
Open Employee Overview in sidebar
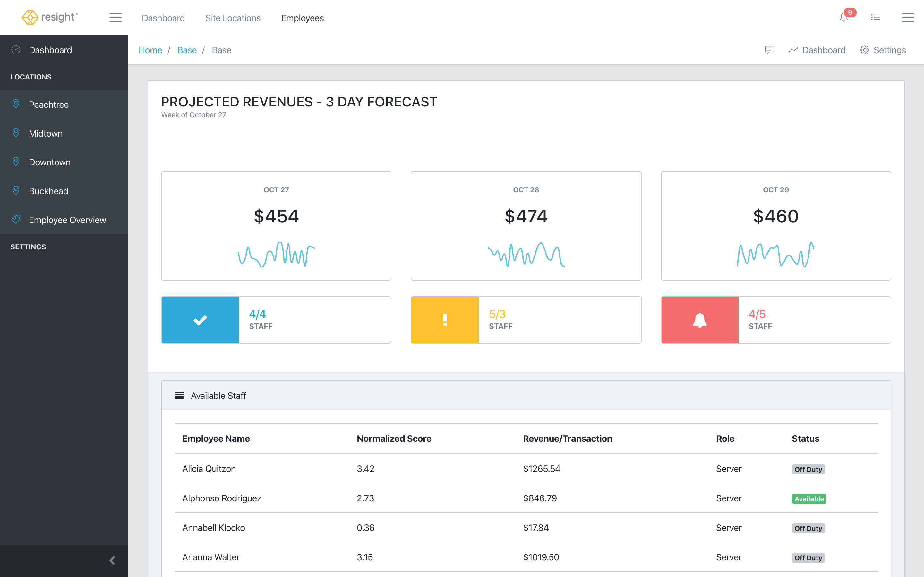pos(67,220)
